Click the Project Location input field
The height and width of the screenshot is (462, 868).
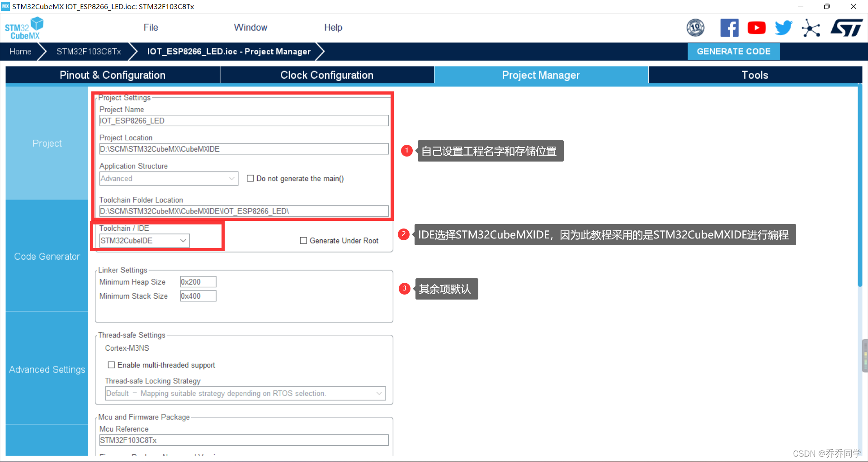[x=244, y=149]
